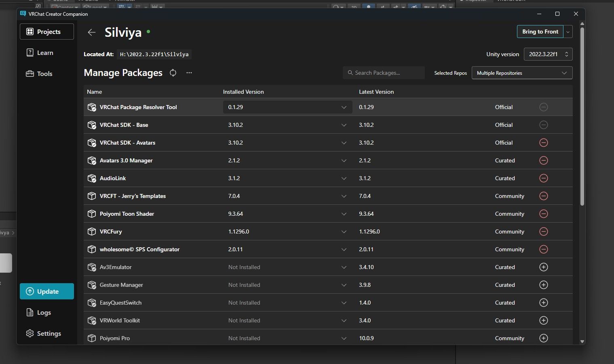Click the Latest Version column header
The image size is (614, 364).
click(x=376, y=92)
